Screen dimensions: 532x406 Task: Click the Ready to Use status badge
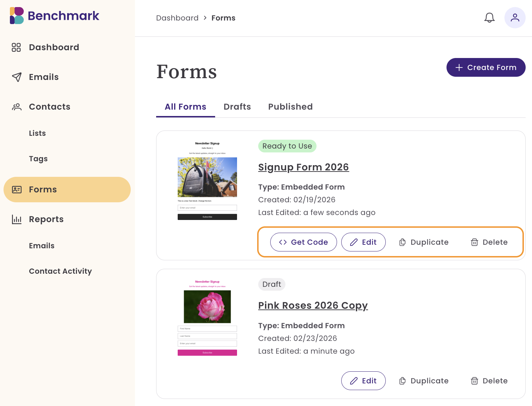click(287, 146)
